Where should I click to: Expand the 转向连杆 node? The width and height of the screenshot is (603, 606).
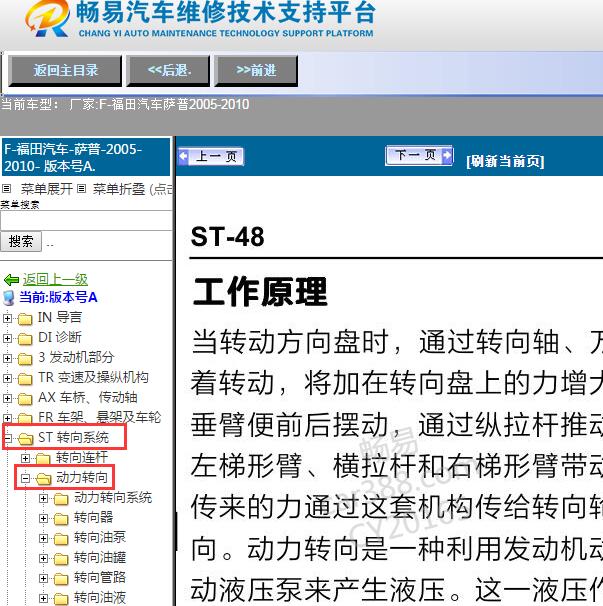pos(25,458)
